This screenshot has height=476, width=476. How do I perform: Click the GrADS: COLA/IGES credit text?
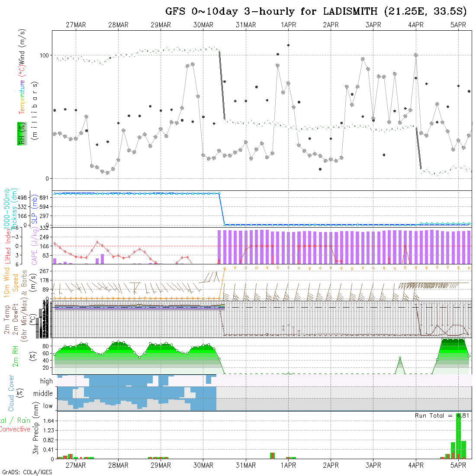point(27,472)
